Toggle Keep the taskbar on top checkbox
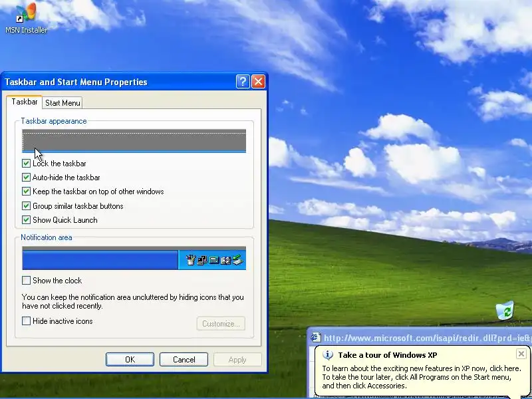This screenshot has height=399, width=532. pyautogui.click(x=26, y=192)
